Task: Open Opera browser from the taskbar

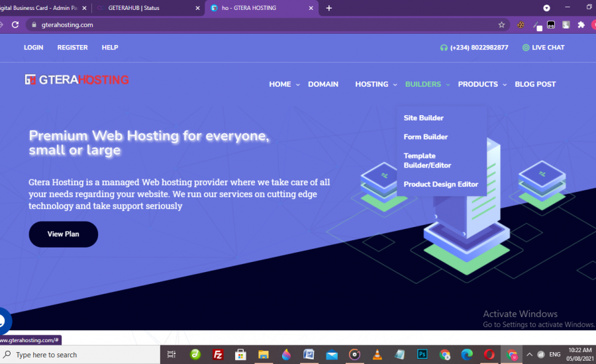Action: point(489,355)
